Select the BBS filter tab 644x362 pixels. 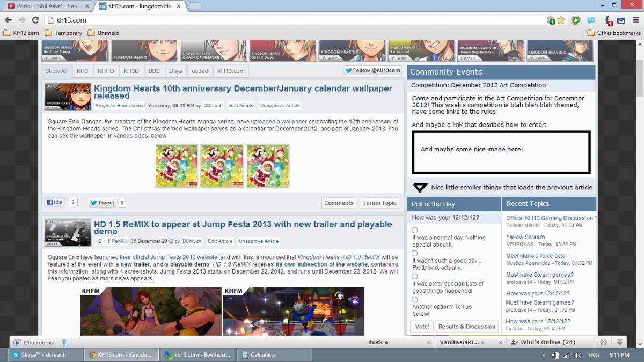point(154,71)
